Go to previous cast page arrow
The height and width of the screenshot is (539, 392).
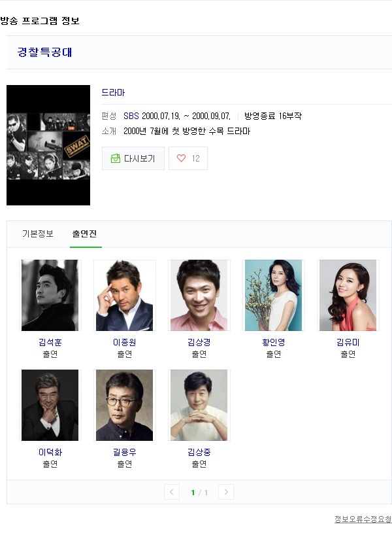pos(172,492)
